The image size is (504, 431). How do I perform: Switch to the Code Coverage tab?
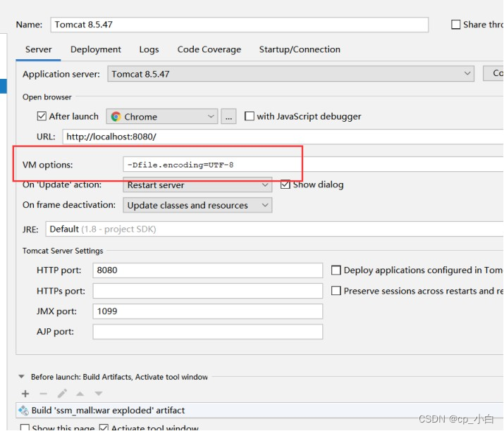click(209, 49)
